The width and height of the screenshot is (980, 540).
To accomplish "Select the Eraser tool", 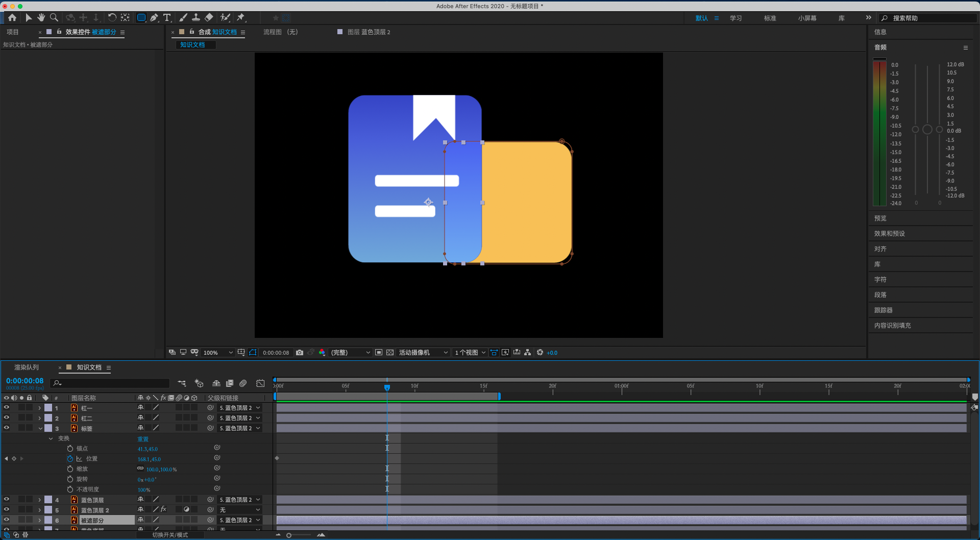I will (x=209, y=18).
